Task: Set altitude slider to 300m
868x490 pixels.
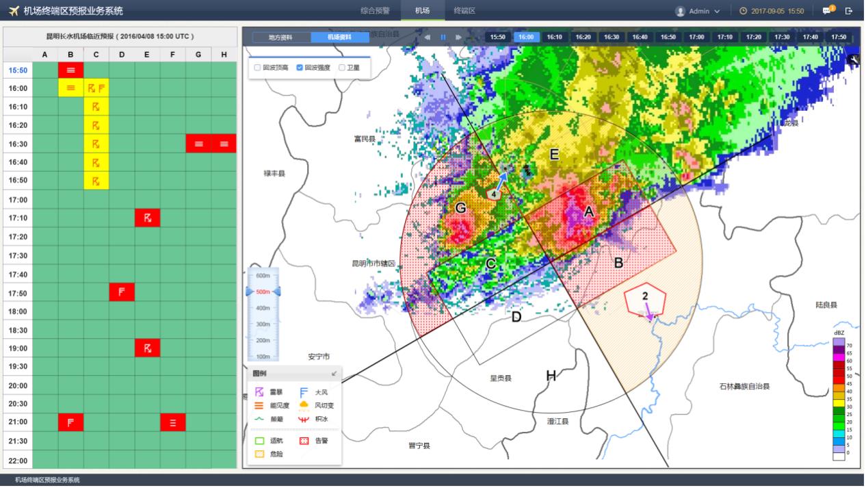Action: click(x=263, y=324)
